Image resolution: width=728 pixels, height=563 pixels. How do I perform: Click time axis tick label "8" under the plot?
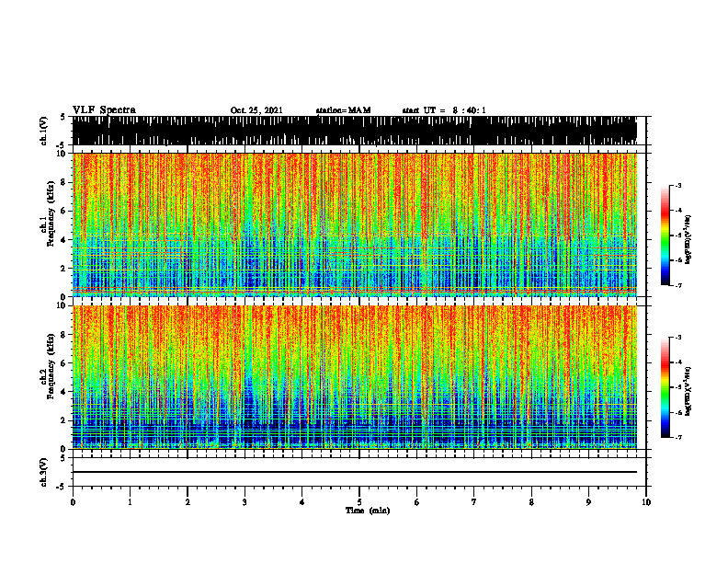[531, 502]
